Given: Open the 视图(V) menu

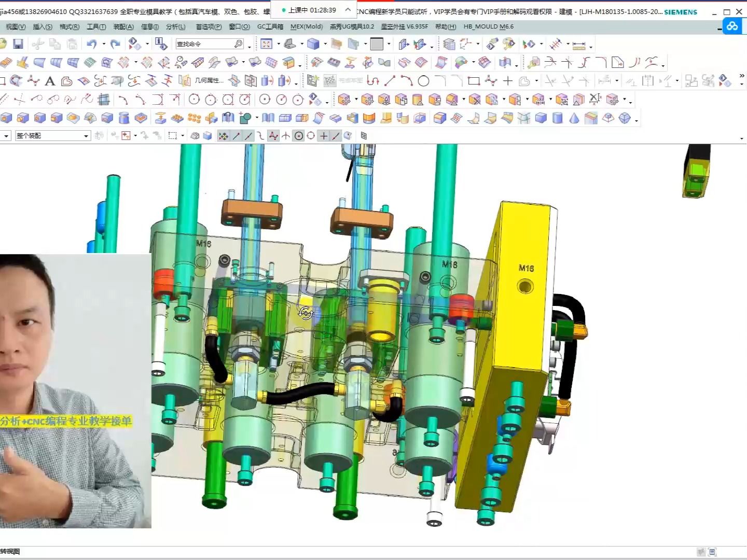Looking at the screenshot, I should click(x=16, y=26).
